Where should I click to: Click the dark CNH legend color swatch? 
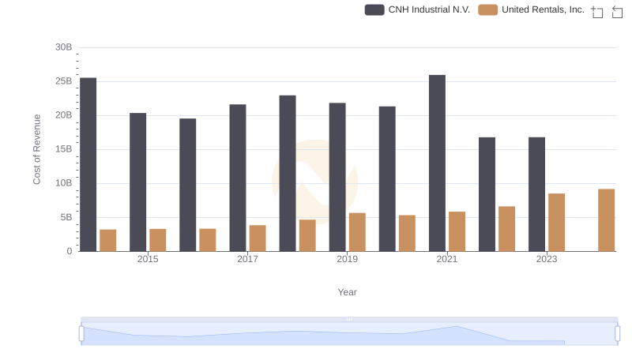coord(374,9)
